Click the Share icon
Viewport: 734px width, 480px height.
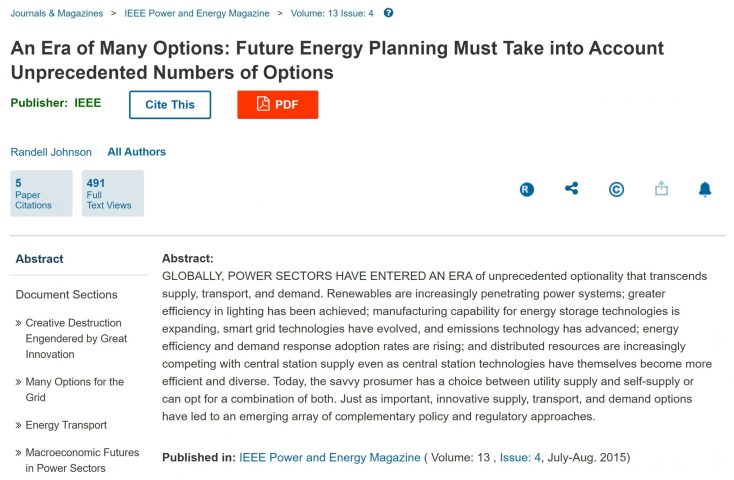[x=572, y=188]
